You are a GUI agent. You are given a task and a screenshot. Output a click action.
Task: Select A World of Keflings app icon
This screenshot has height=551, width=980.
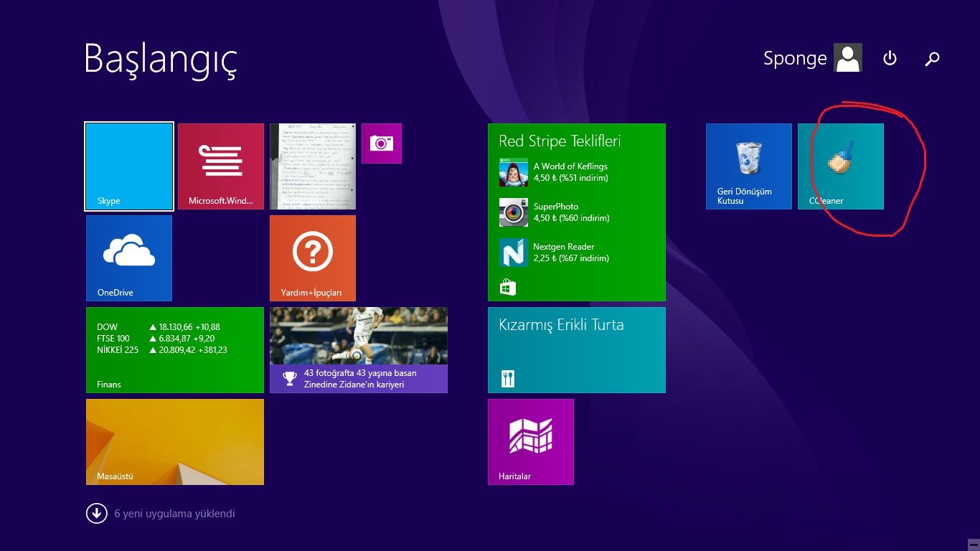click(x=514, y=172)
